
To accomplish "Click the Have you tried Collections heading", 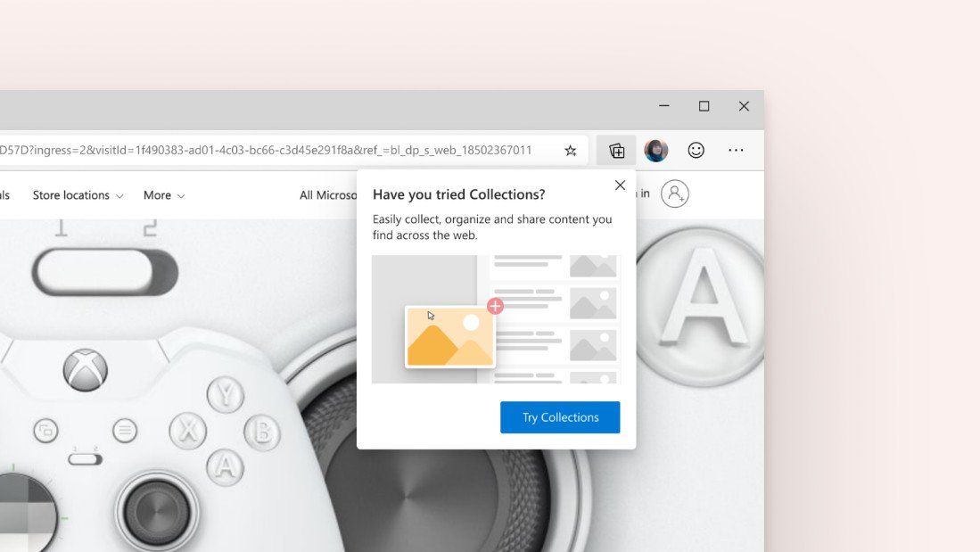I will coord(457,194).
